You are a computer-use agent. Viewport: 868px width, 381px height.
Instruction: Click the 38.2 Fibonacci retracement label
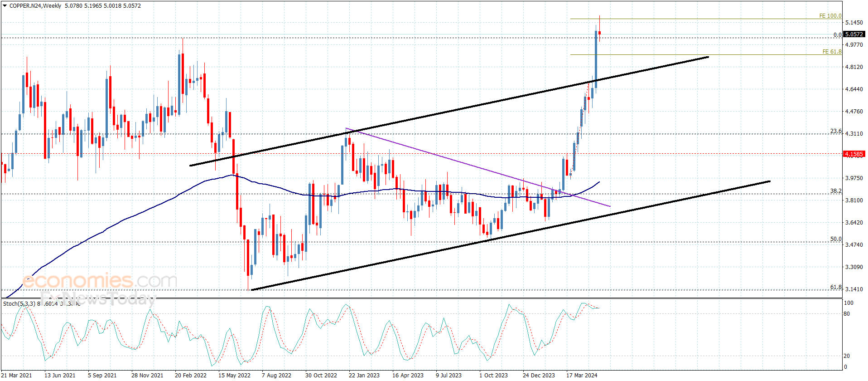click(836, 191)
